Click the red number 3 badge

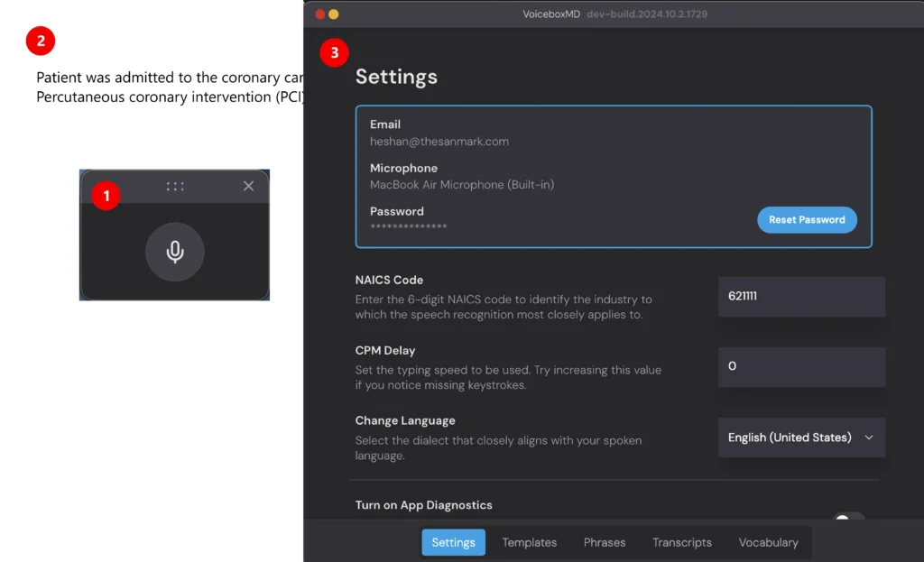pyautogui.click(x=335, y=53)
